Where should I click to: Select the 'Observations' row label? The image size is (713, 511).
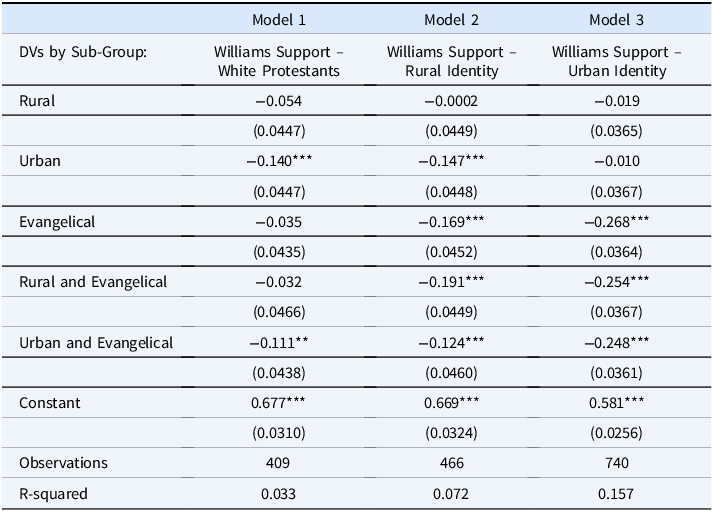(x=63, y=463)
